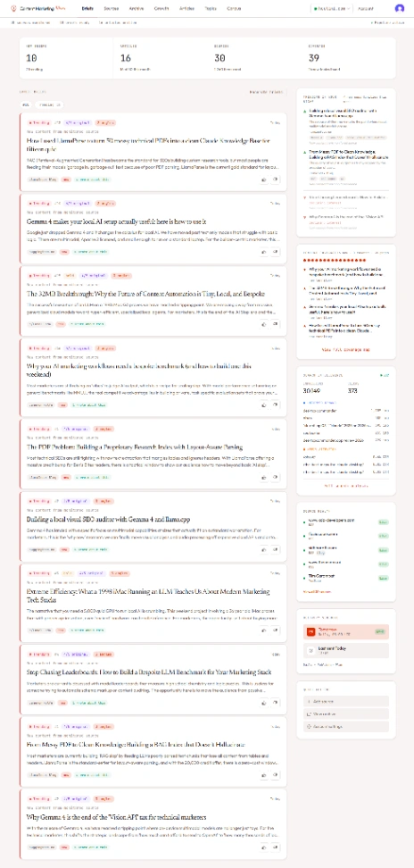Open the workspace selector dropdown in header

[331, 9]
